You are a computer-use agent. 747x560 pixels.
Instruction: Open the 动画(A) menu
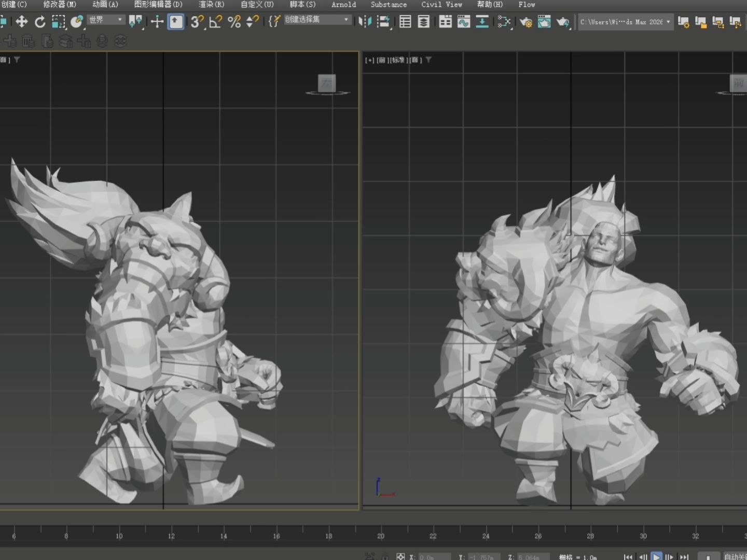[105, 5]
